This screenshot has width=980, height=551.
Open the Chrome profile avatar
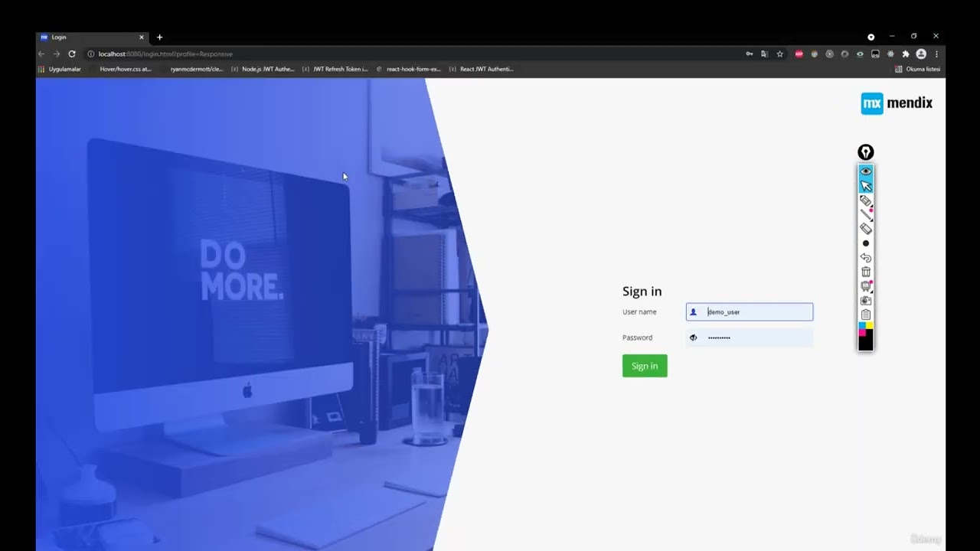[x=921, y=54]
